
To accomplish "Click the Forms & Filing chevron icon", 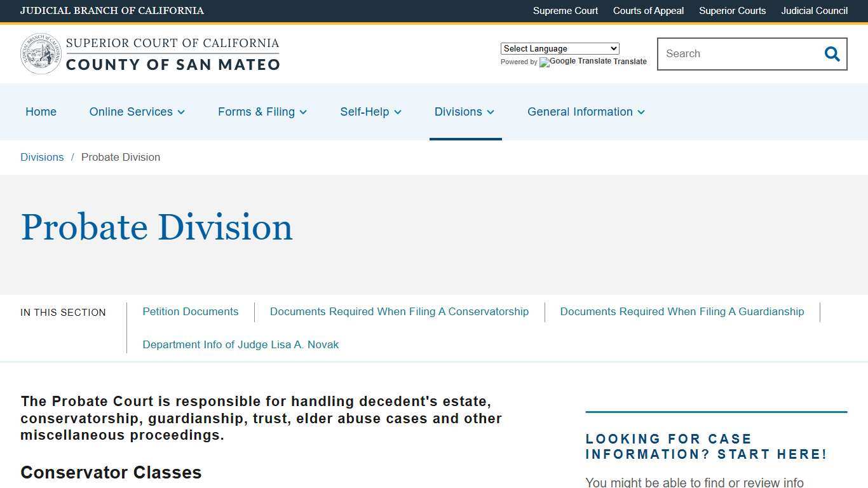I will click(303, 112).
